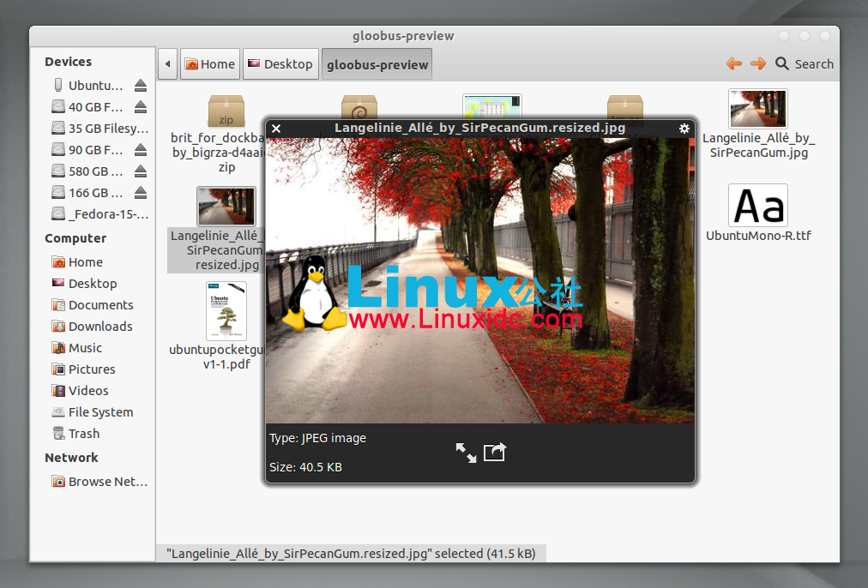Select Desktop breadcrumb in path bar
The image size is (868, 588).
pos(280,64)
